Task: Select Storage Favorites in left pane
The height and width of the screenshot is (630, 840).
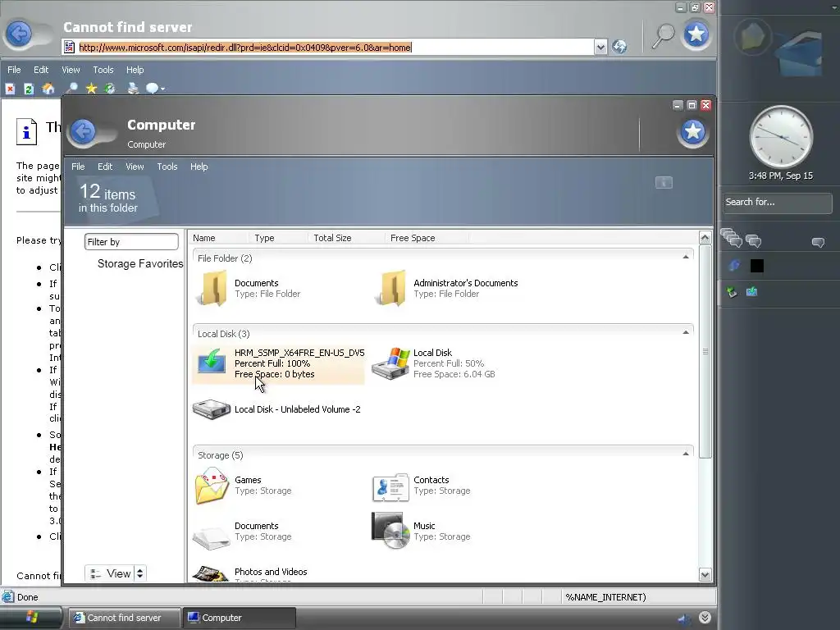Action: click(x=140, y=263)
